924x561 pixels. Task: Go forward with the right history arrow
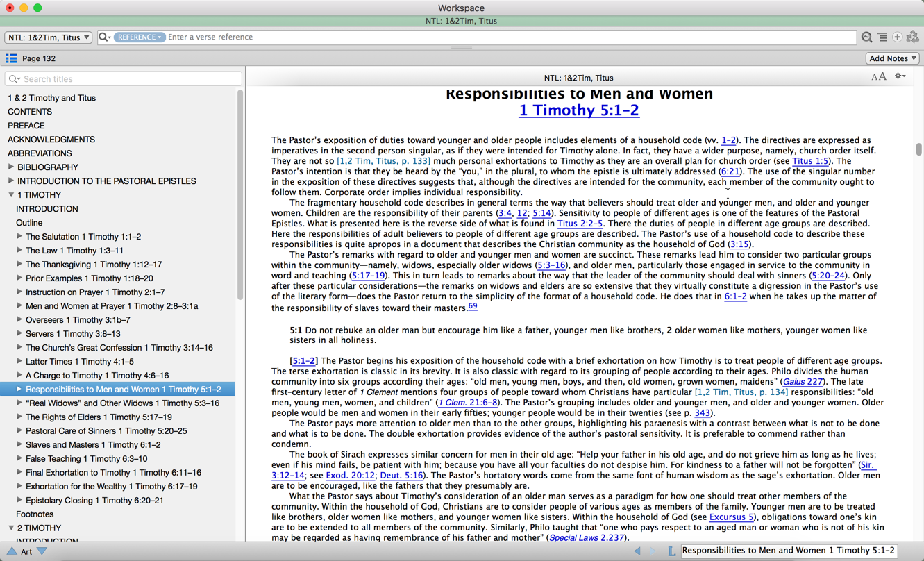tap(653, 551)
